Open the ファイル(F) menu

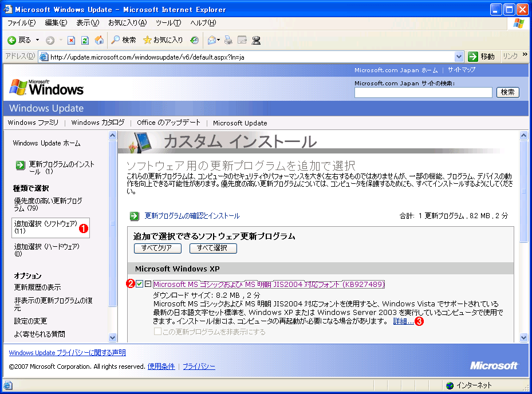pyautogui.click(x=21, y=23)
